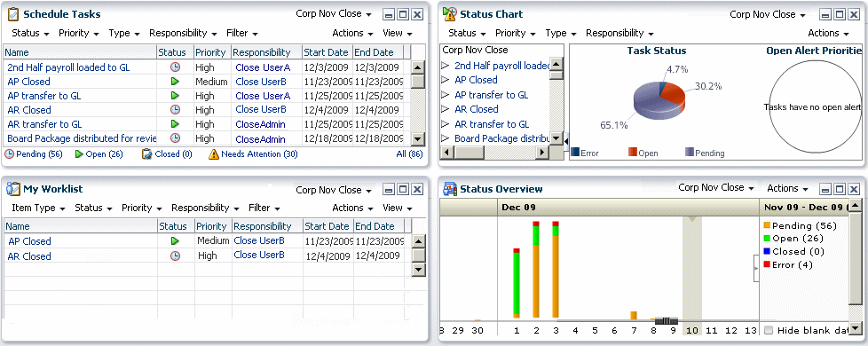
Task: Open Board Package distributed task in Schedule Tasks
Action: click(x=82, y=138)
